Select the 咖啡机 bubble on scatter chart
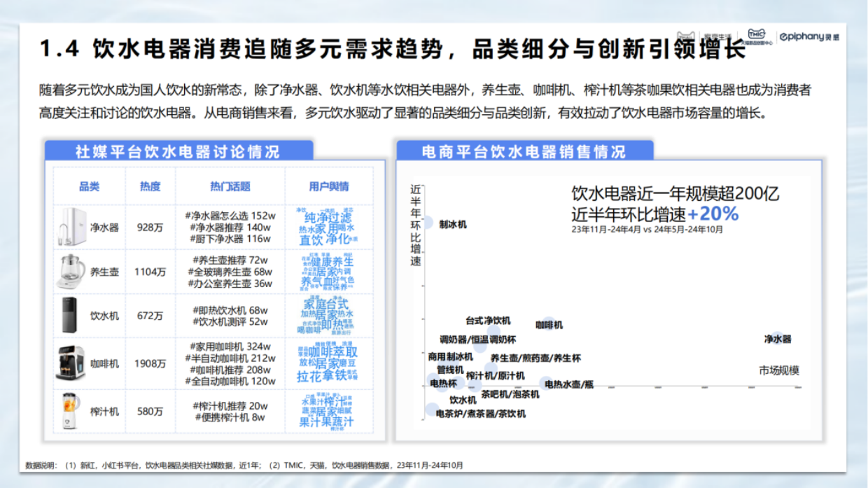This screenshot has width=868, height=488. coord(550,323)
